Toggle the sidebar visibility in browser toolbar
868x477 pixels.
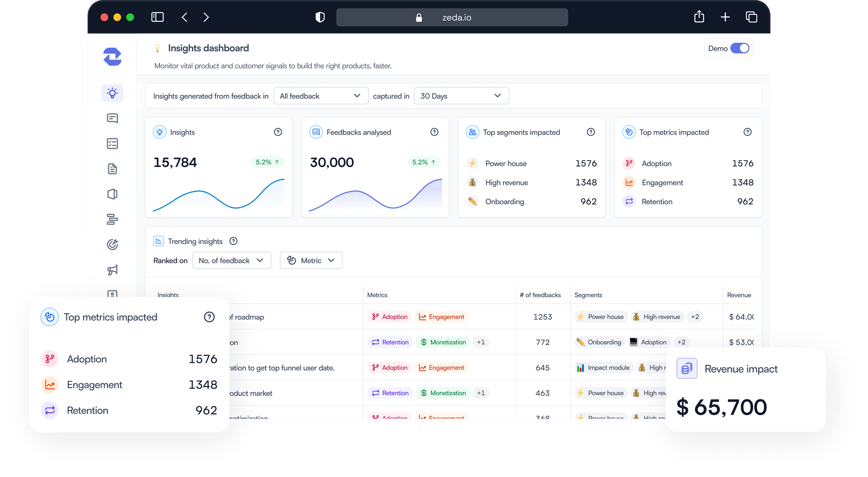tap(157, 17)
